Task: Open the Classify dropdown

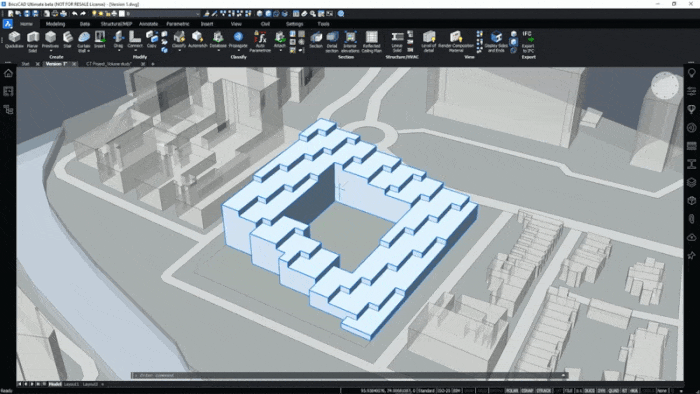Action: [179, 51]
